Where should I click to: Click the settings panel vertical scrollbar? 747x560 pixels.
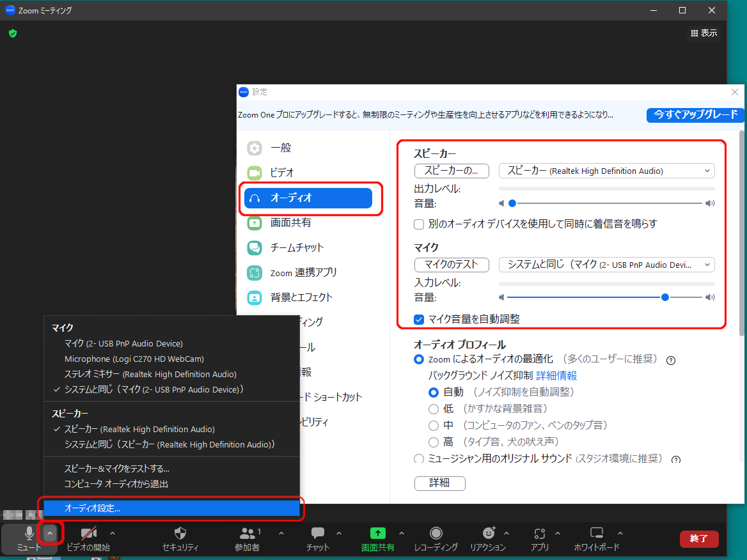tap(741, 233)
